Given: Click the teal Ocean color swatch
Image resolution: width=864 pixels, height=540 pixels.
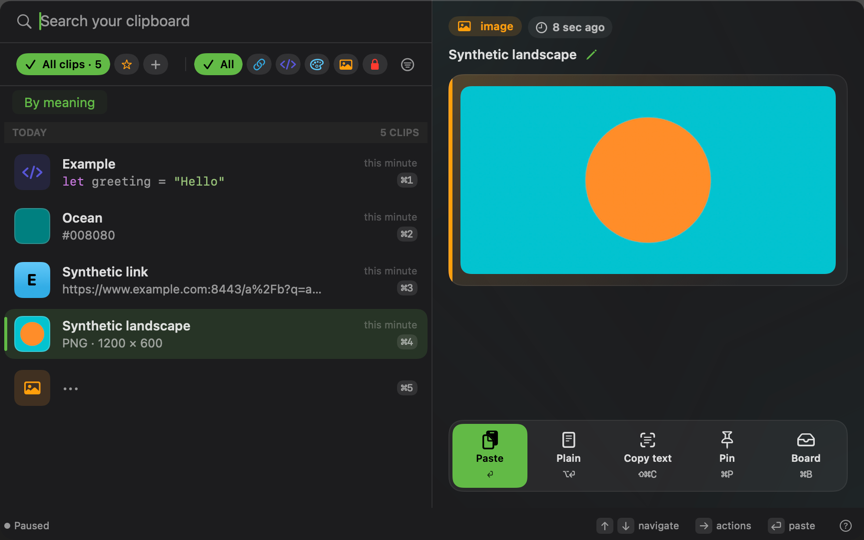Looking at the screenshot, I should click(32, 226).
